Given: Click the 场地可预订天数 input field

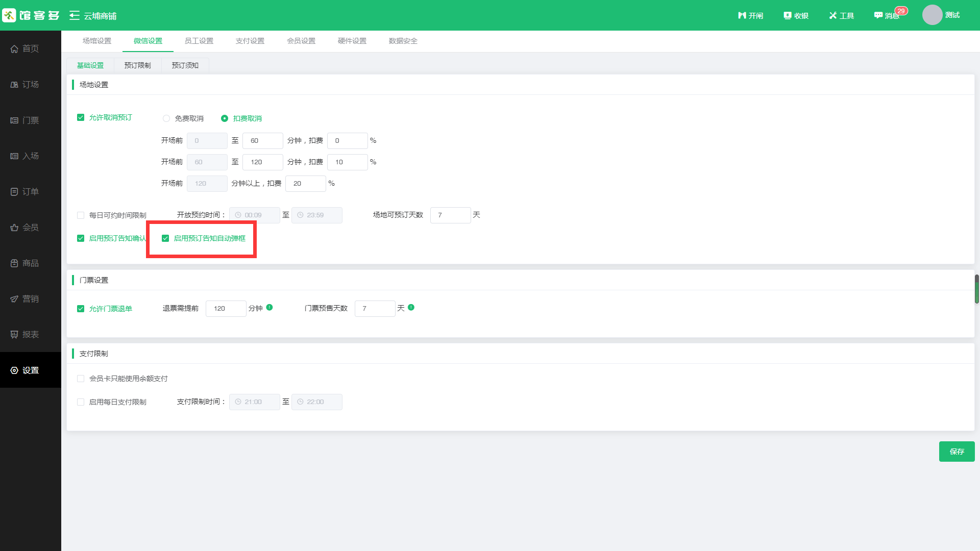Looking at the screenshot, I should coord(450,215).
